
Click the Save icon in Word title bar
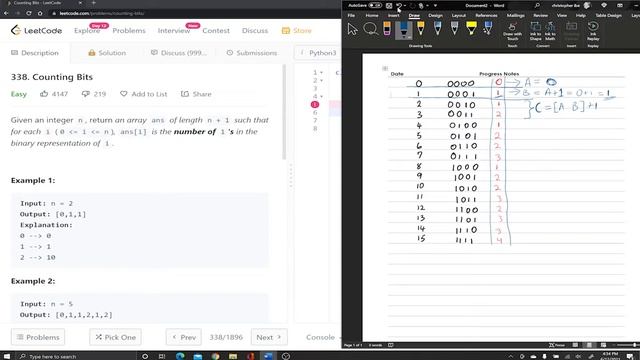click(x=389, y=6)
